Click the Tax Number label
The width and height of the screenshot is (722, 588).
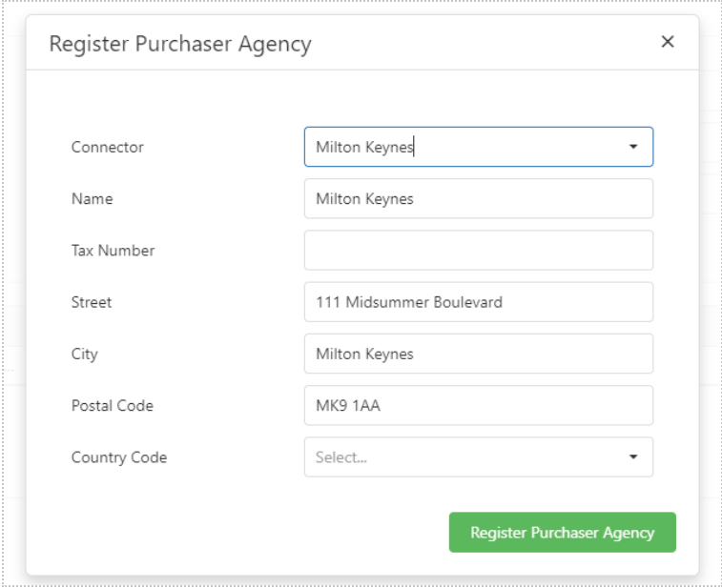(x=113, y=250)
